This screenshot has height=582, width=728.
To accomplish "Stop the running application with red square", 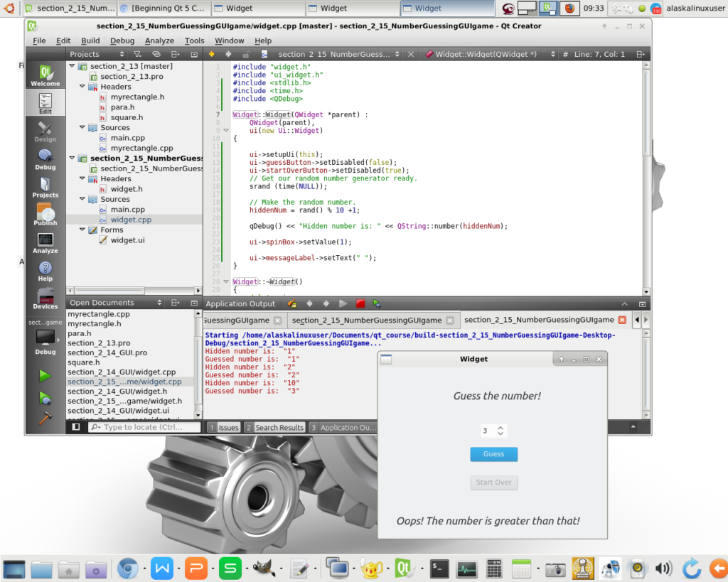I will [x=360, y=303].
